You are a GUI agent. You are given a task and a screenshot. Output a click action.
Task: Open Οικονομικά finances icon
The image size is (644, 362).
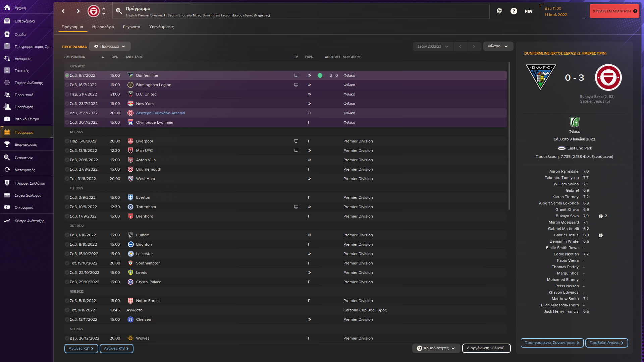7,207
